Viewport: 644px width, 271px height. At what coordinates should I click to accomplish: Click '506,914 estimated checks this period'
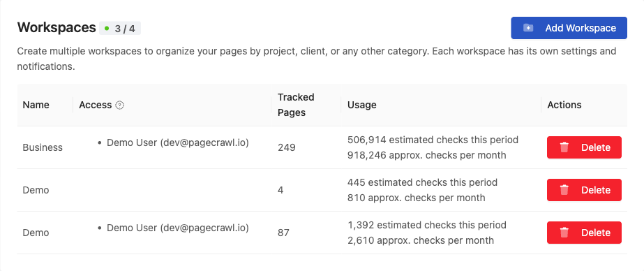point(433,140)
